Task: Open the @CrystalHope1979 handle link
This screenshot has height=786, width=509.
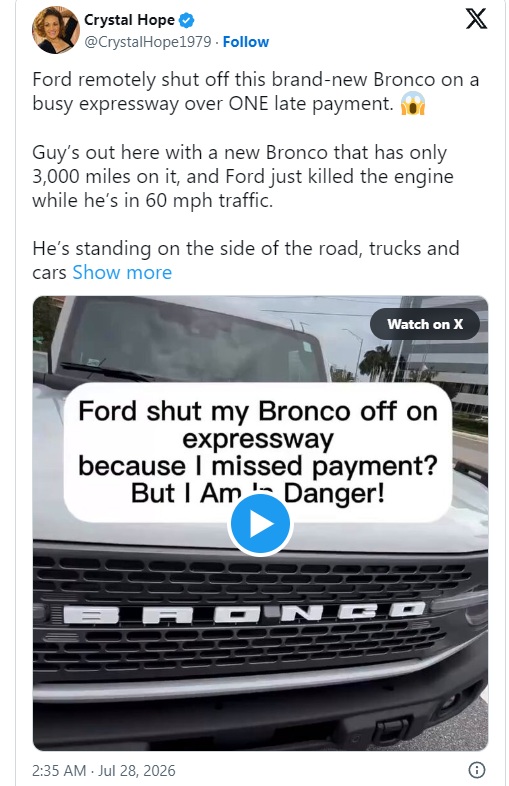Action: 147,42
